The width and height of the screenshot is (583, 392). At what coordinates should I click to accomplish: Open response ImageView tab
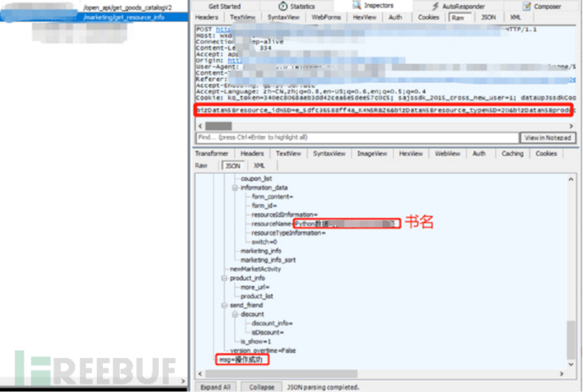click(372, 153)
